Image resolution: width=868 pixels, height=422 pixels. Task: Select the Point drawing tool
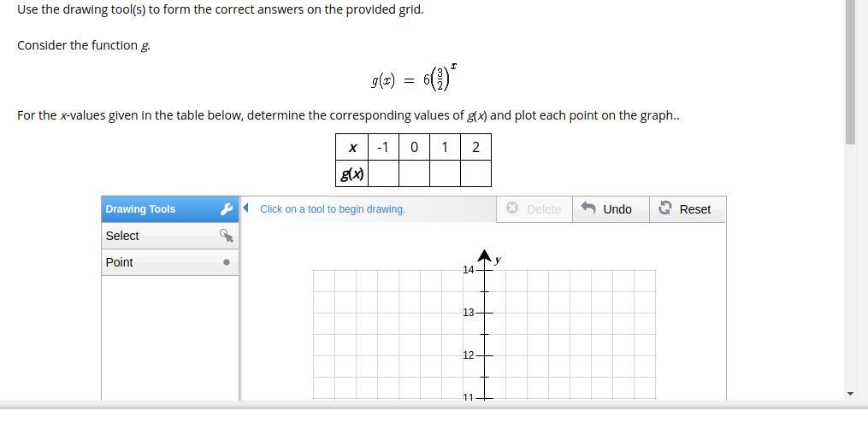coord(170,262)
